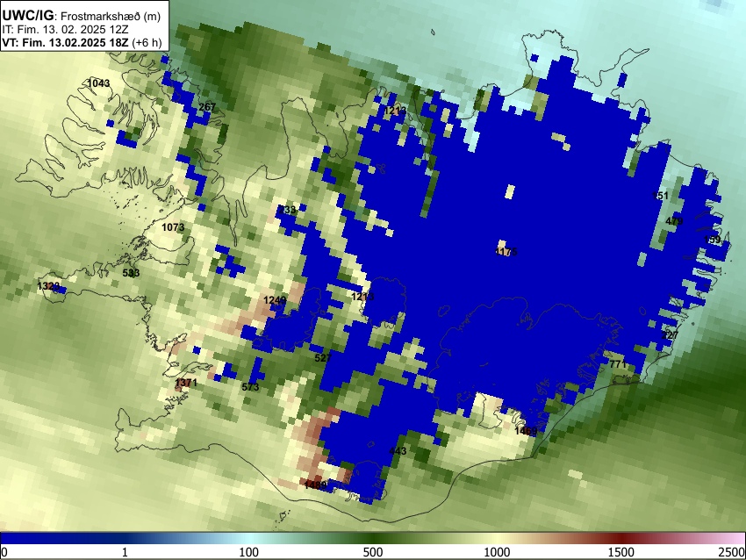Click the 'VT: Fim. 13.02.2025 18Z (+6 h)' line

pos(82,42)
